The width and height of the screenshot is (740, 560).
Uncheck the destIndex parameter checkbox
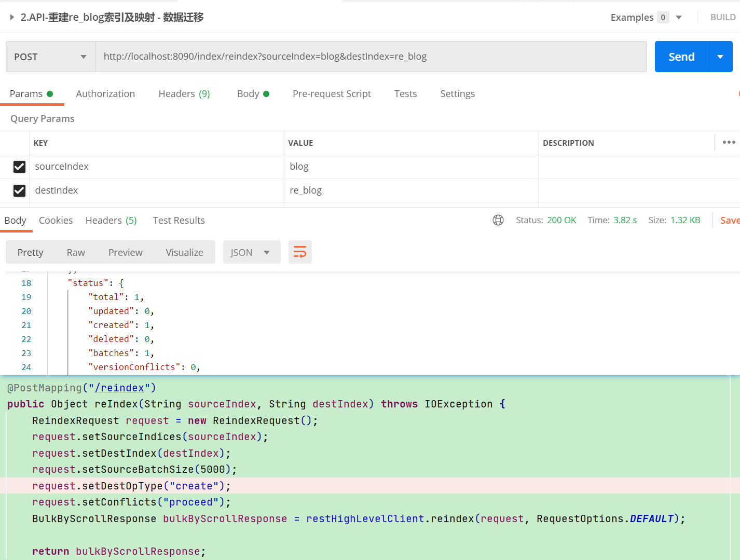19,190
